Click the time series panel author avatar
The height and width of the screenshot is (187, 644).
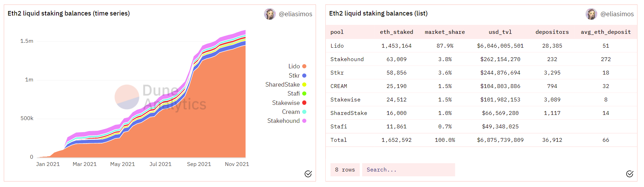click(x=270, y=14)
